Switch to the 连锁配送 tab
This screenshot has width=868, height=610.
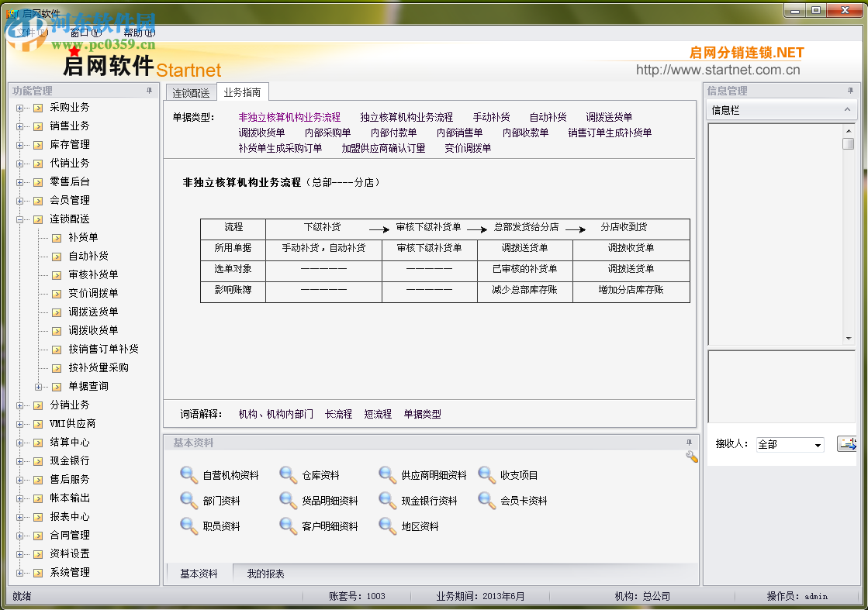click(191, 93)
